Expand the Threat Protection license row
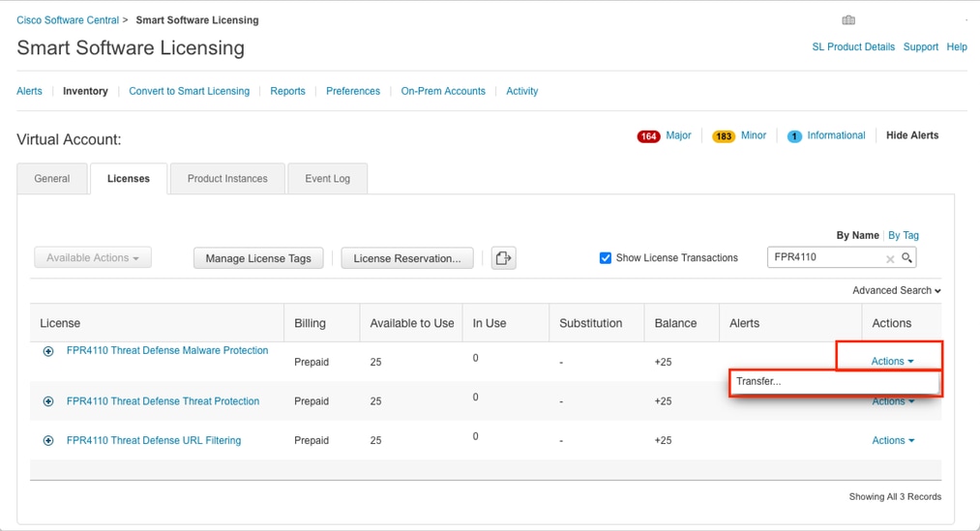 (48, 401)
